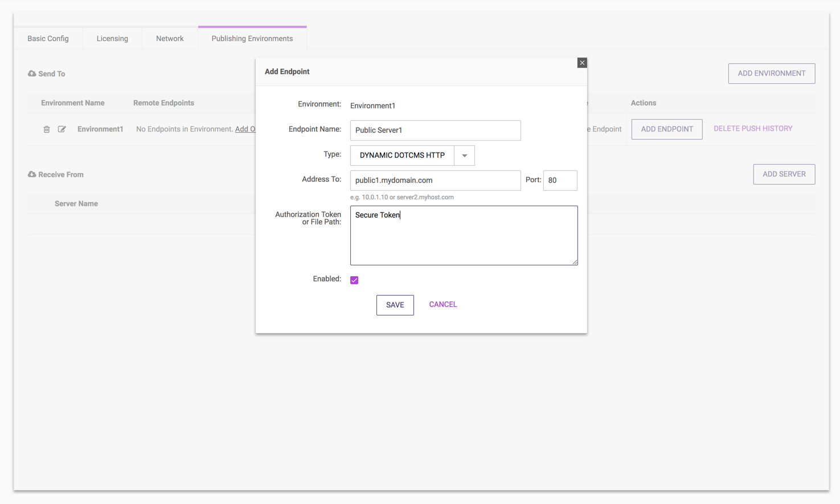Select the Network tab
The height and width of the screenshot is (504, 840).
point(170,39)
